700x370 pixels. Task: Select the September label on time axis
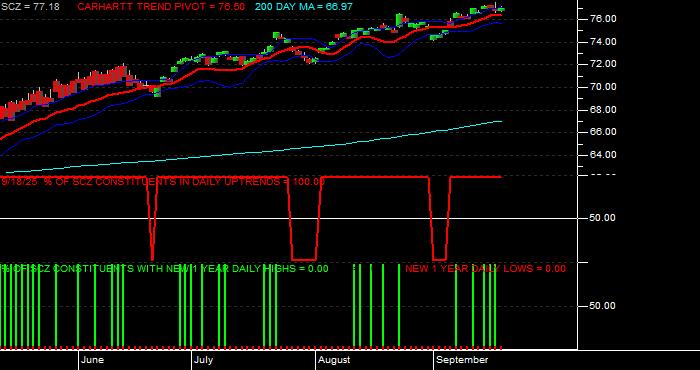(x=462, y=360)
